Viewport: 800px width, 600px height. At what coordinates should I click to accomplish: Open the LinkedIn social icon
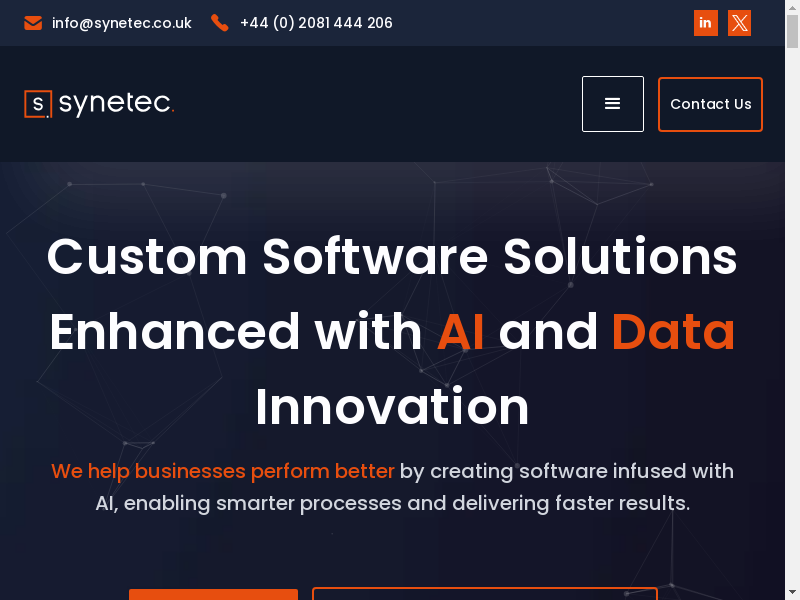pyautogui.click(x=706, y=23)
